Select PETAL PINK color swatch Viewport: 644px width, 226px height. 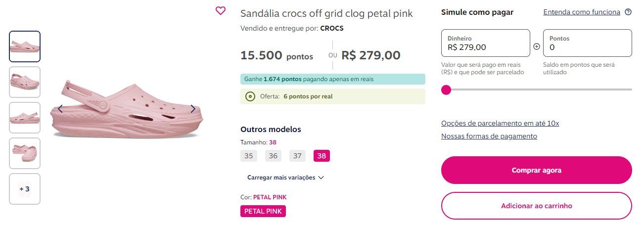point(263,211)
